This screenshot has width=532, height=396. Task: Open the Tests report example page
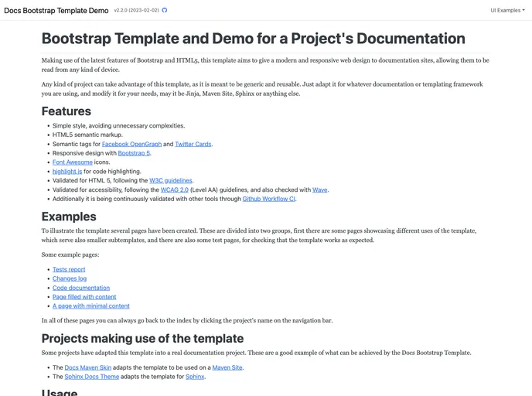[x=69, y=269]
